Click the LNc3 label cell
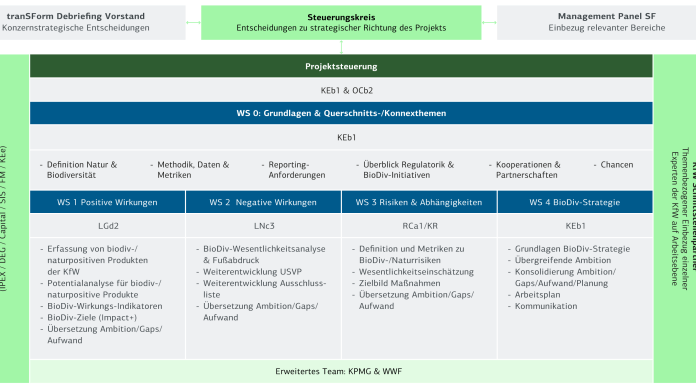This screenshot has height=392, width=696. click(263, 226)
